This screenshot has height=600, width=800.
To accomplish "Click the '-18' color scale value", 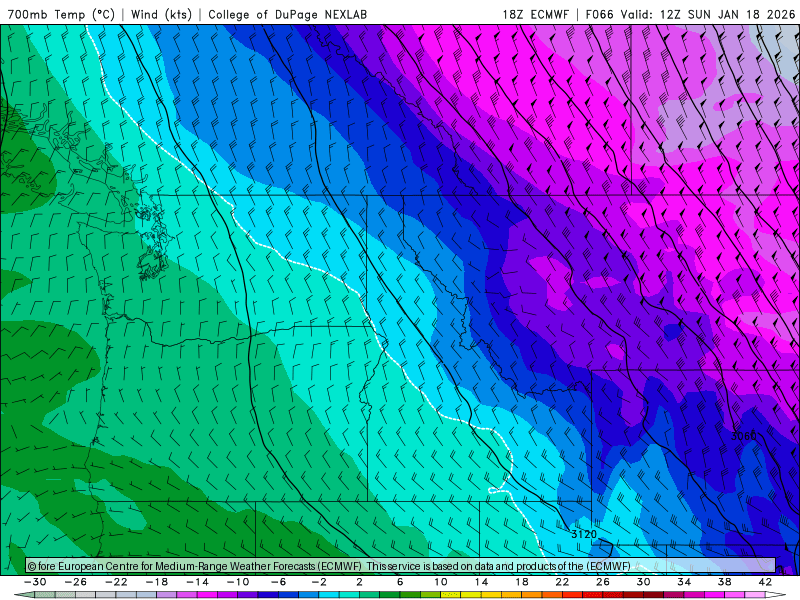I will tap(157, 582).
